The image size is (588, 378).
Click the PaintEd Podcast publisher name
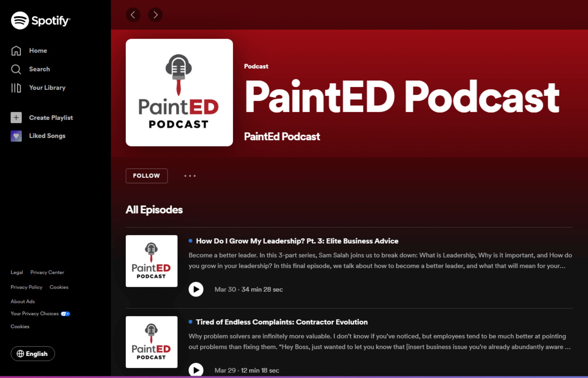(282, 137)
